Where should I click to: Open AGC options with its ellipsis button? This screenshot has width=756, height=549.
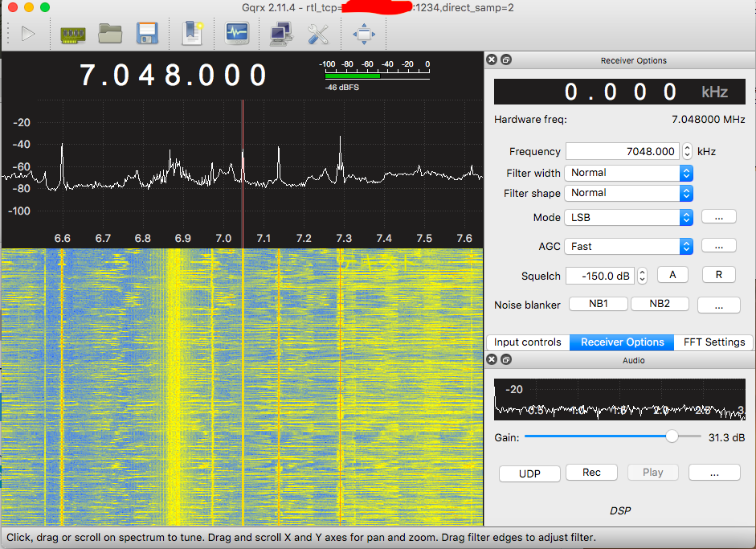tap(718, 245)
